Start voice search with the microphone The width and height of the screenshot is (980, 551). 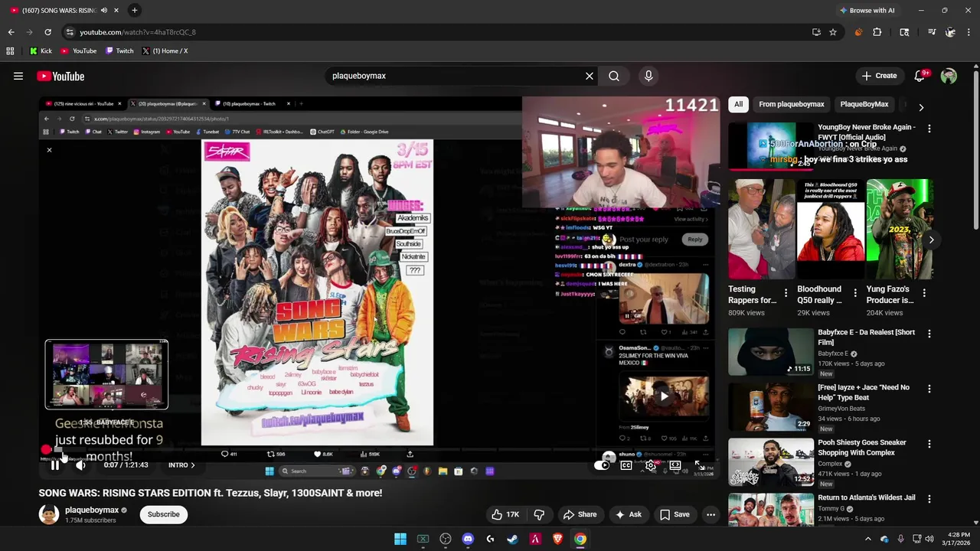click(x=648, y=76)
